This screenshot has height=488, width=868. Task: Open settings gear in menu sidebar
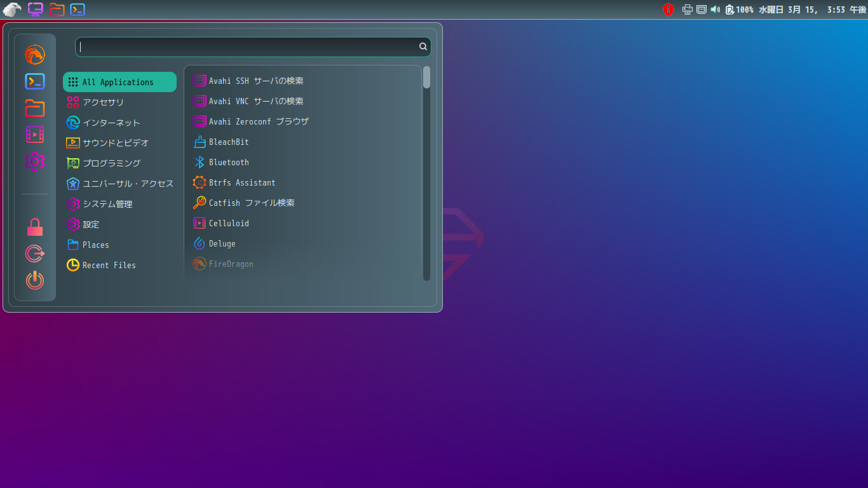35,161
